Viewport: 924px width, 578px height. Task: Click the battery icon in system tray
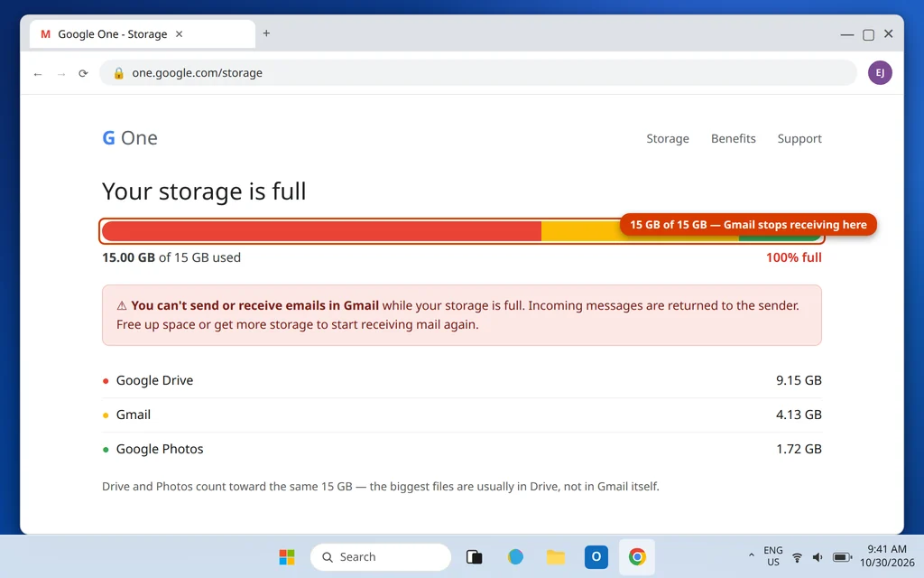click(x=842, y=557)
